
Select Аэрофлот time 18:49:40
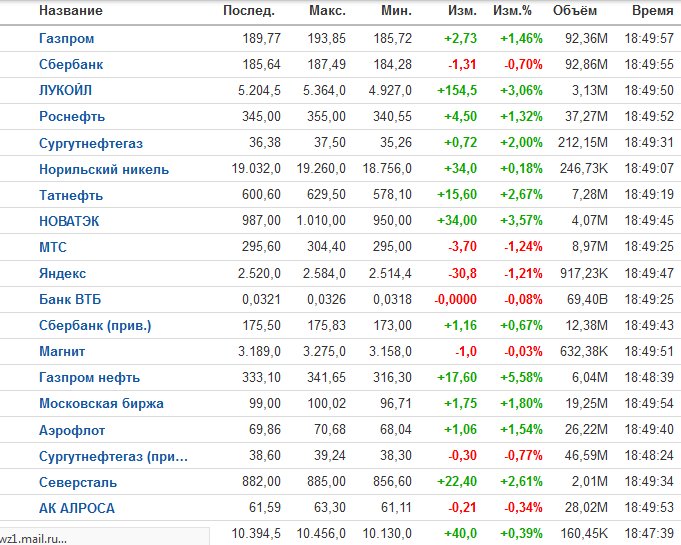649,429
